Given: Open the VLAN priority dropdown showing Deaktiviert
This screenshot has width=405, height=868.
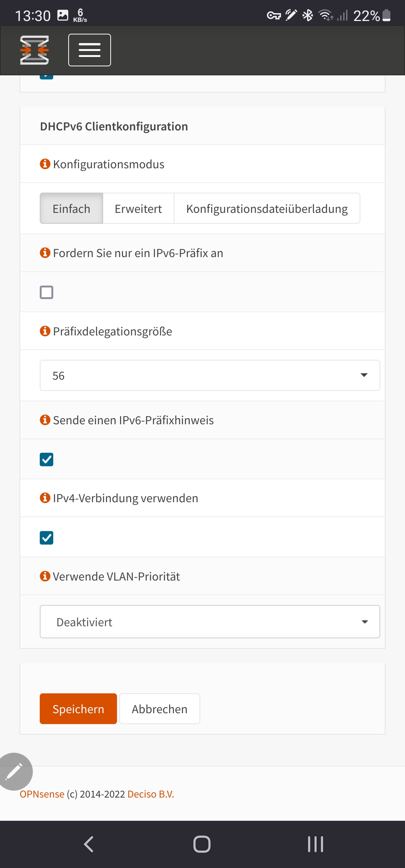Looking at the screenshot, I should click(x=210, y=622).
